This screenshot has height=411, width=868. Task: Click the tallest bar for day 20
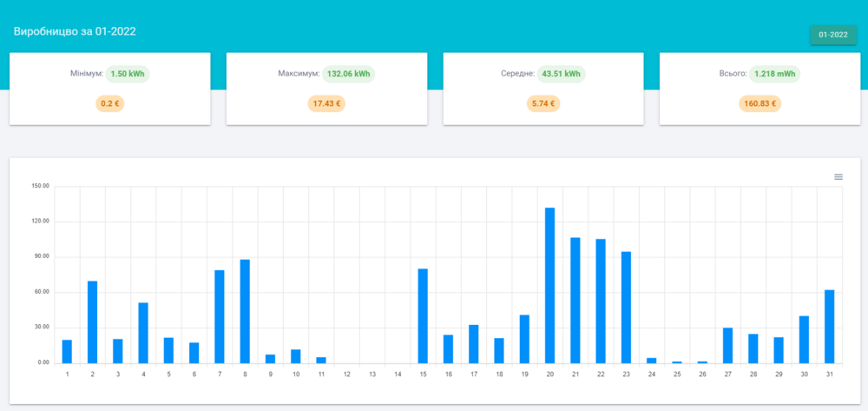549,285
